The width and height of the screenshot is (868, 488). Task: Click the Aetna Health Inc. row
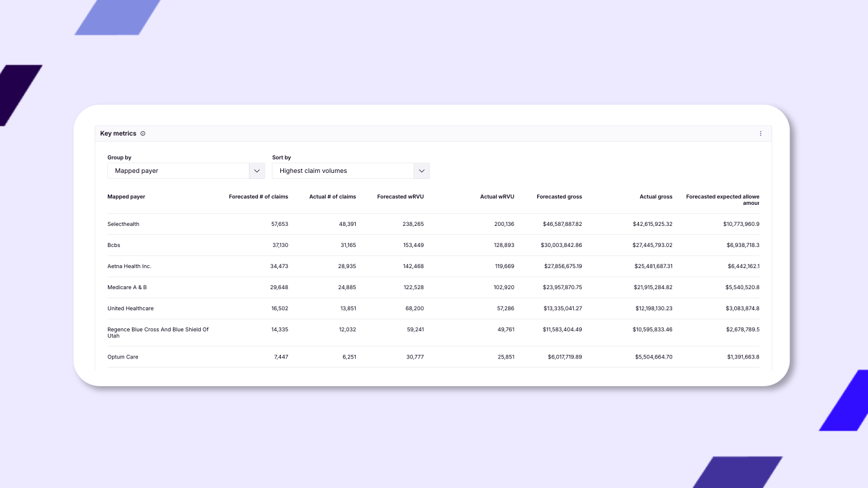129,266
